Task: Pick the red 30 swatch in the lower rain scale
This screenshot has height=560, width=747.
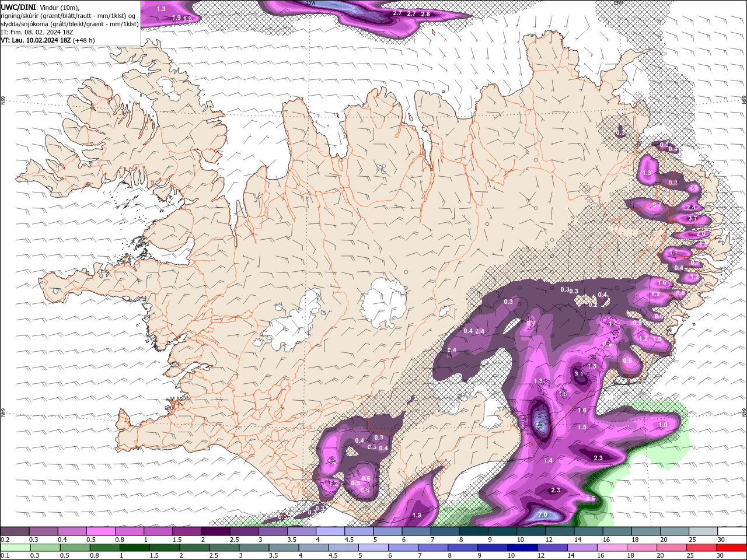Action: pyautogui.click(x=732, y=548)
